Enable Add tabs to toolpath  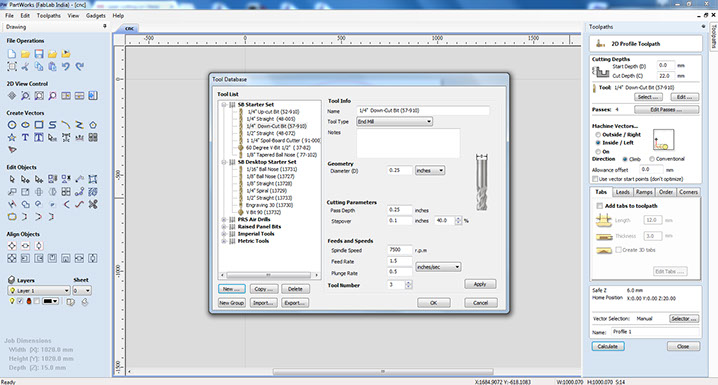[599, 206]
